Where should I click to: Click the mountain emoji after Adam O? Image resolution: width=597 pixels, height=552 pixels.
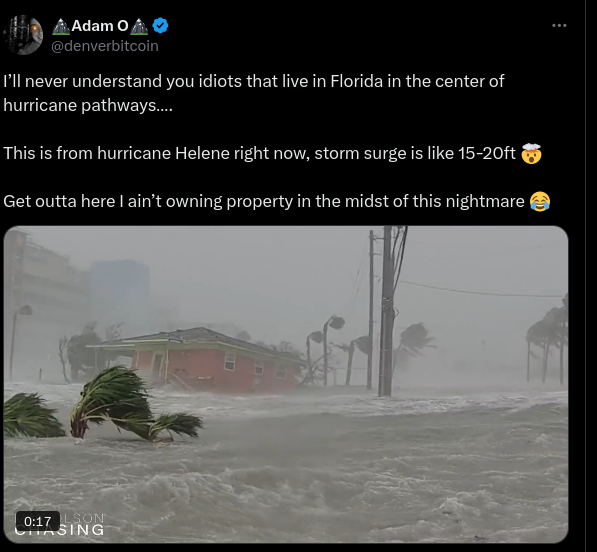pyautogui.click(x=139, y=26)
